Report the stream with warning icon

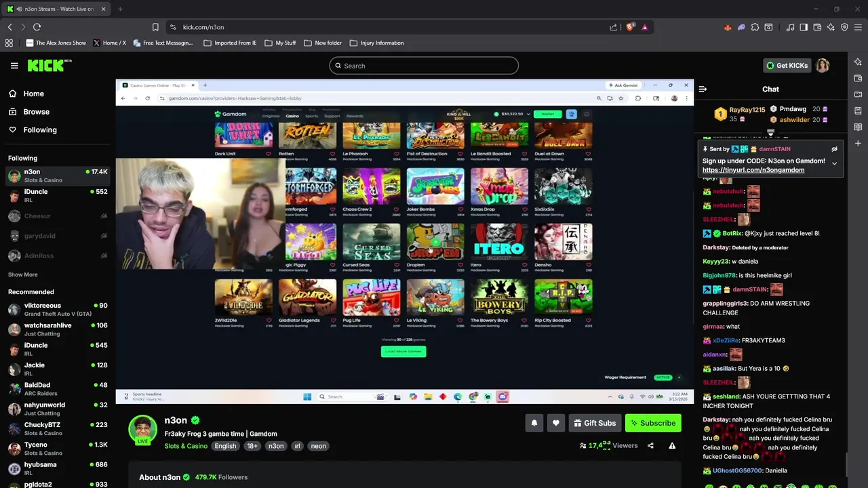click(x=672, y=445)
